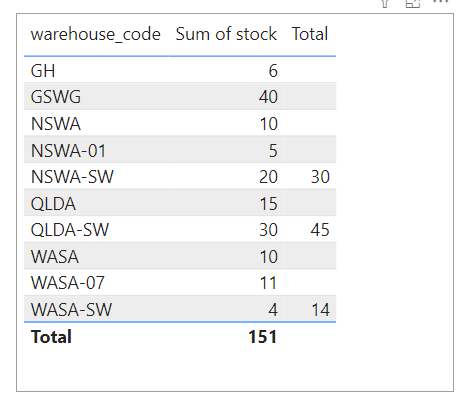
Task: Click the Total column header
Action: [x=310, y=34]
